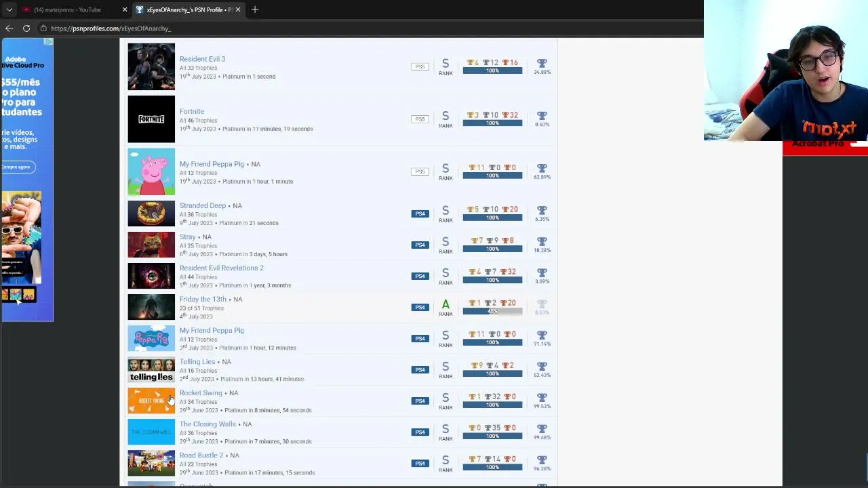Open the Stray game link
Screen dimensions: 868x488
(x=187, y=237)
